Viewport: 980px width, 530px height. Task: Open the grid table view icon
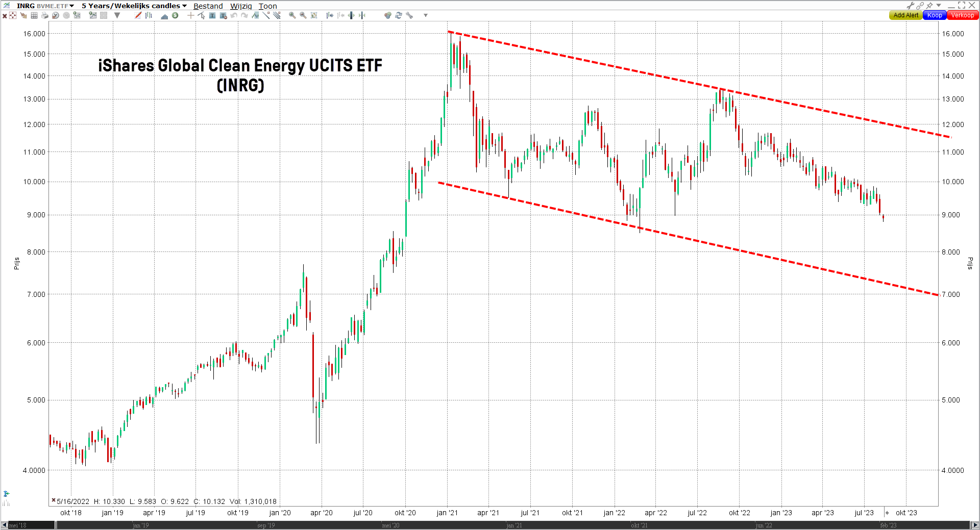coord(34,15)
